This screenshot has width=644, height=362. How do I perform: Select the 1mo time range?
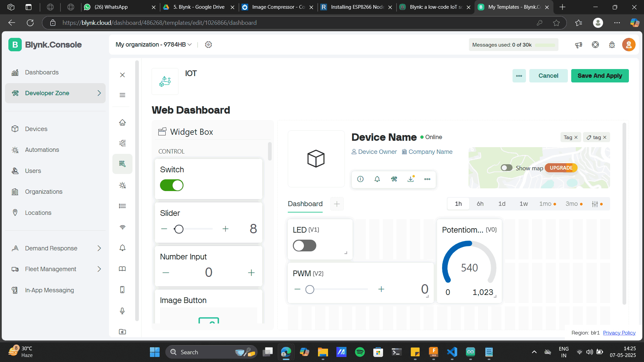point(547,204)
